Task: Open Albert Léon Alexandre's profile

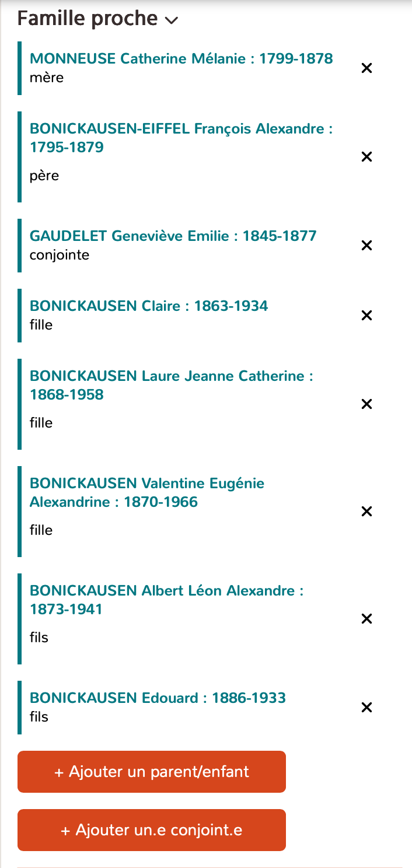Action: click(x=166, y=600)
